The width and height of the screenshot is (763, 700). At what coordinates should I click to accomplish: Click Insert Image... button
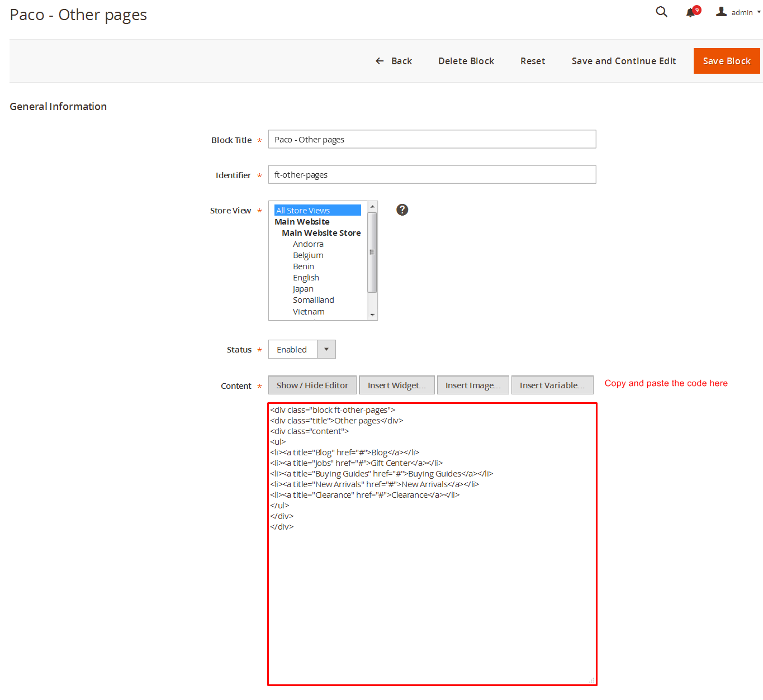pyautogui.click(x=473, y=385)
